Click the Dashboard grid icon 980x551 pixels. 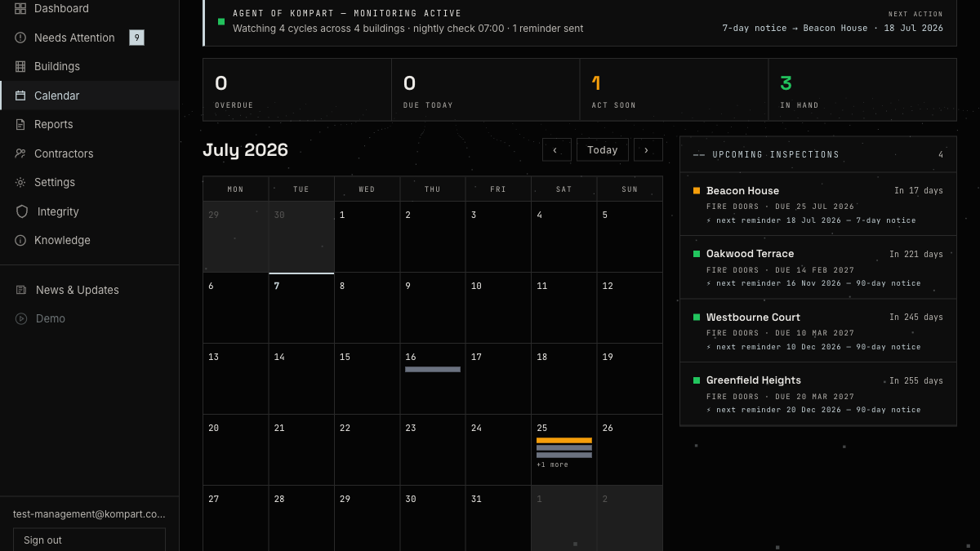[x=20, y=8]
